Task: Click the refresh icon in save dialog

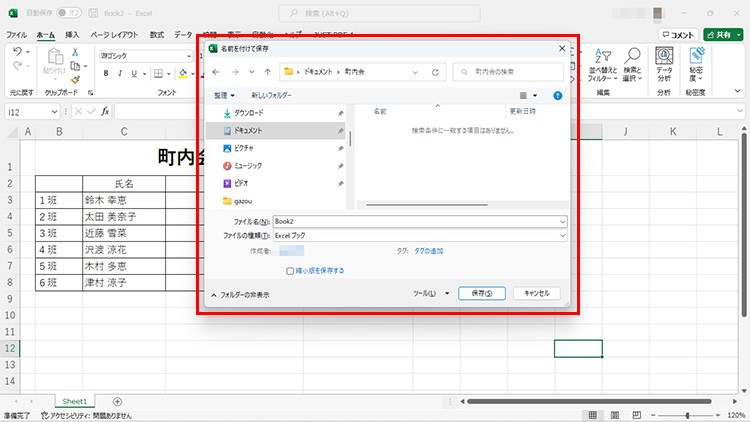Action: click(x=435, y=72)
